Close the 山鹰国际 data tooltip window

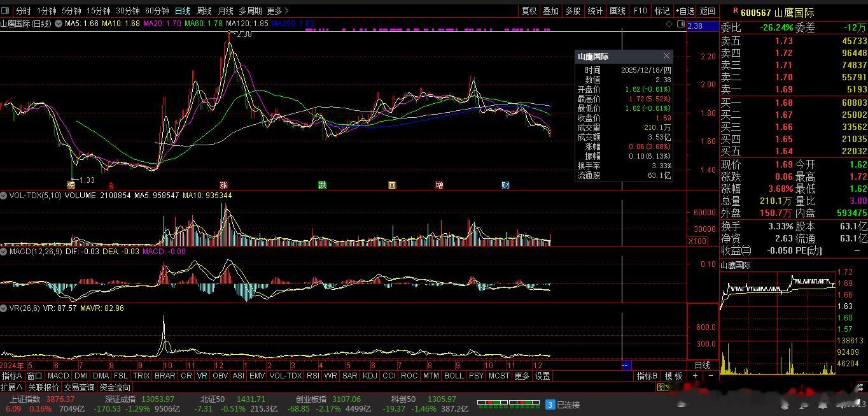pos(666,57)
